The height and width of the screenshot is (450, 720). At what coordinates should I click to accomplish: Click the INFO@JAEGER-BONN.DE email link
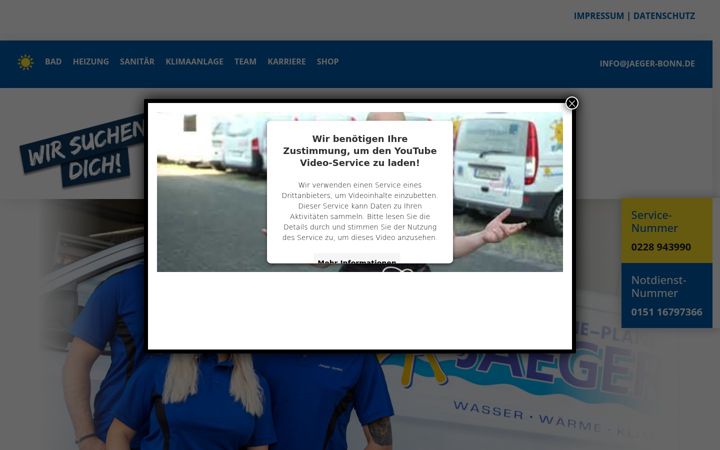coord(647,64)
